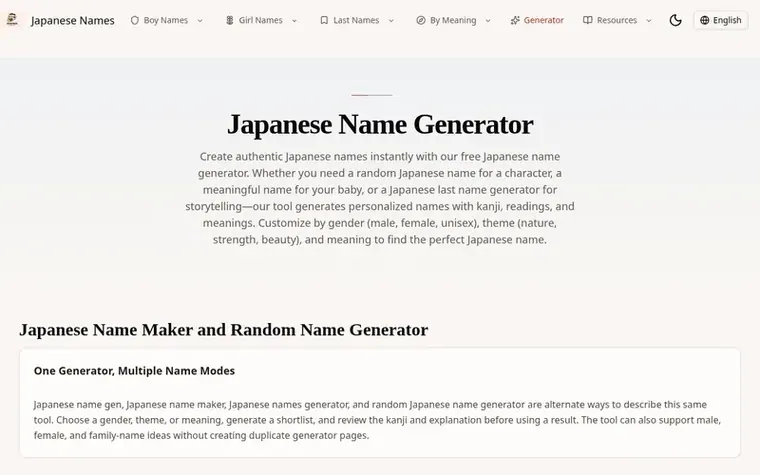Open the Resources menu
Screen dimensions: 760x475
[x=617, y=20]
